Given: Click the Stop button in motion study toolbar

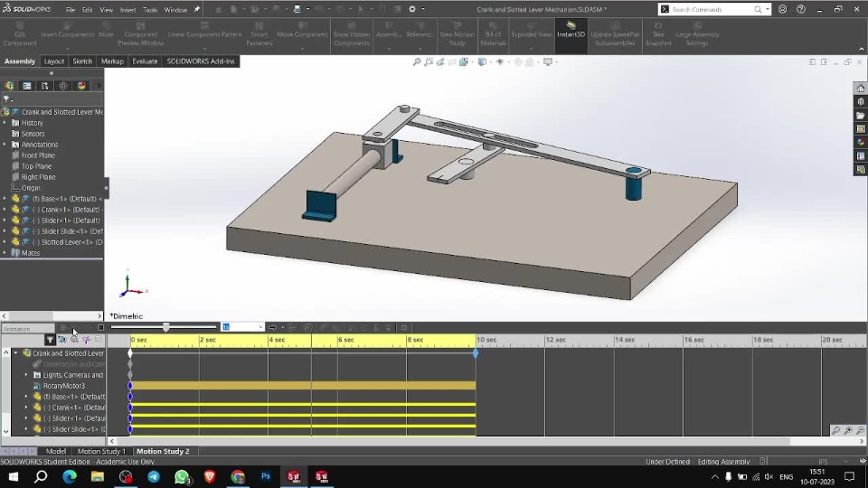Looking at the screenshot, I should pyautogui.click(x=101, y=327).
